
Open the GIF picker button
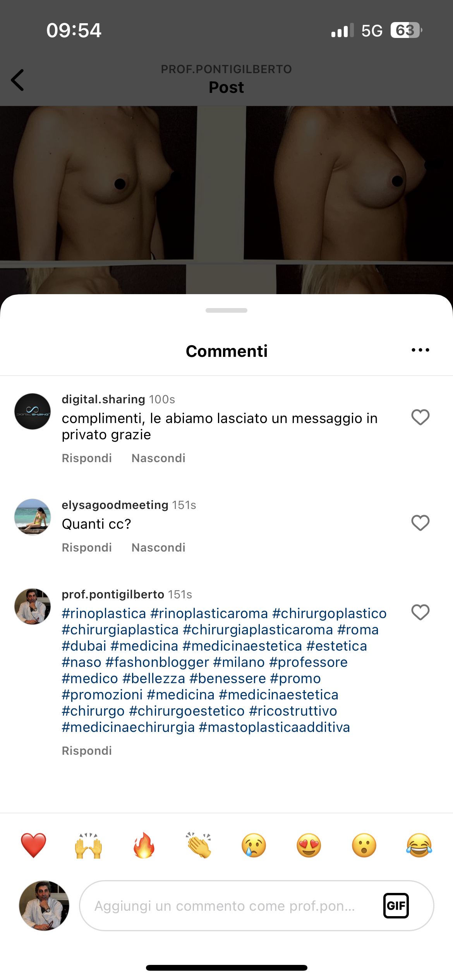coord(396,906)
